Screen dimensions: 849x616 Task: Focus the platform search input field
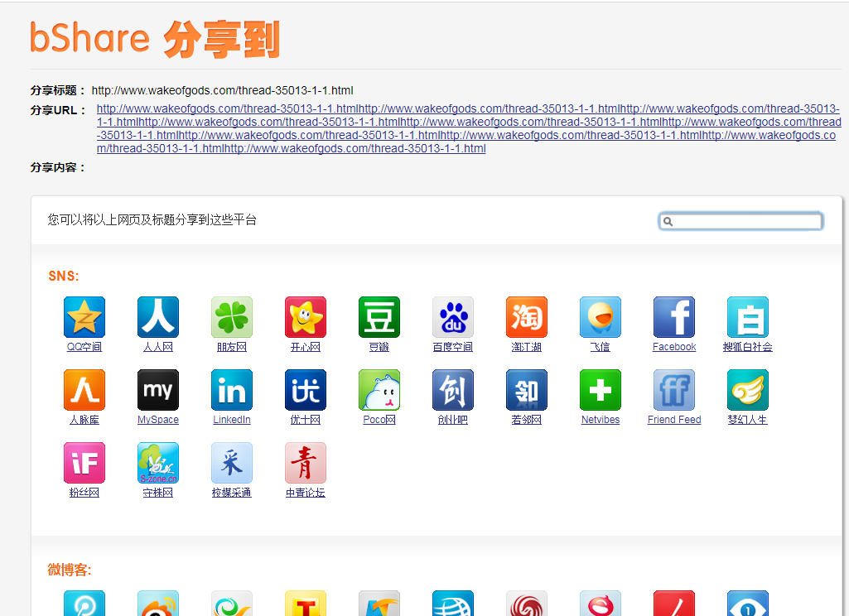point(740,221)
